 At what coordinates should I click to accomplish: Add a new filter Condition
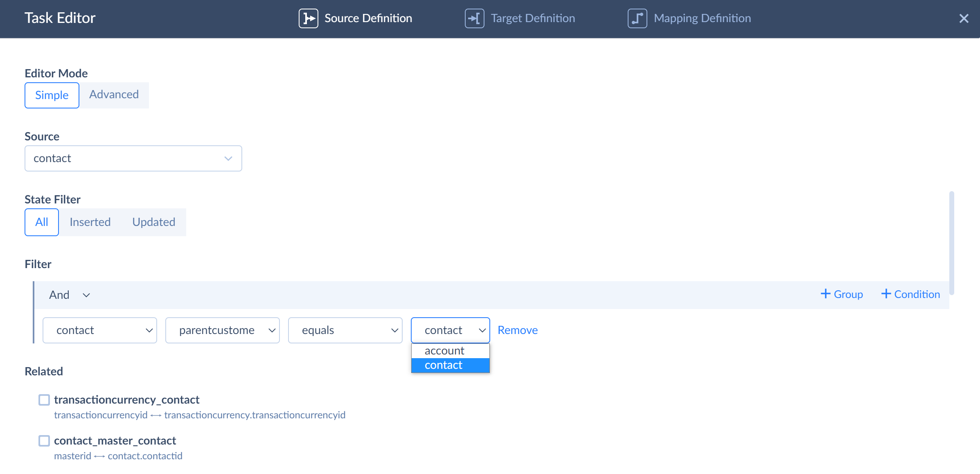[910, 294]
